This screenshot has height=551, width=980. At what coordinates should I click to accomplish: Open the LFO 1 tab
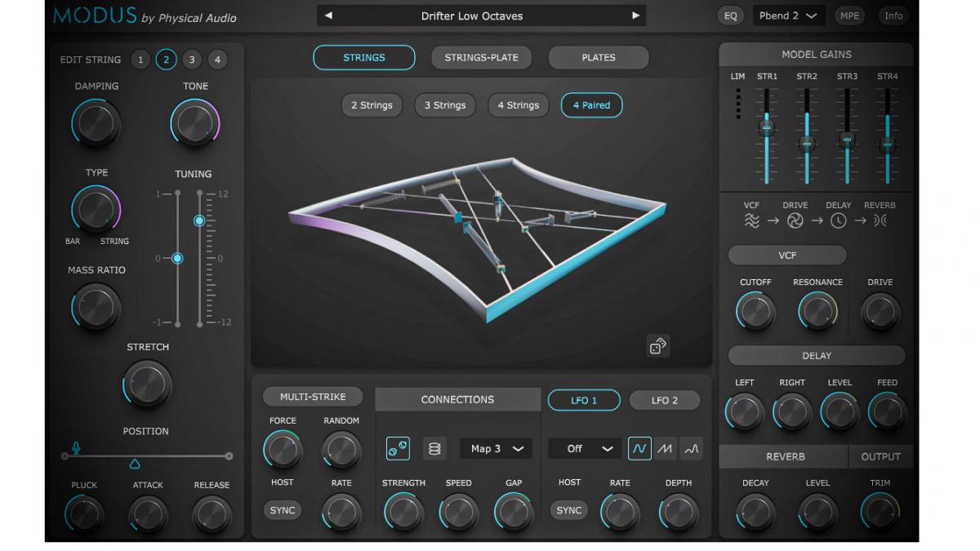584,400
